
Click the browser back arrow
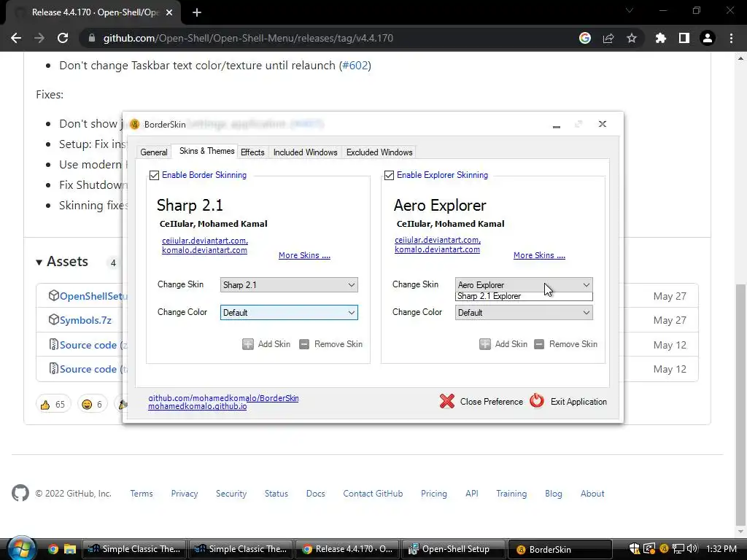tap(16, 38)
